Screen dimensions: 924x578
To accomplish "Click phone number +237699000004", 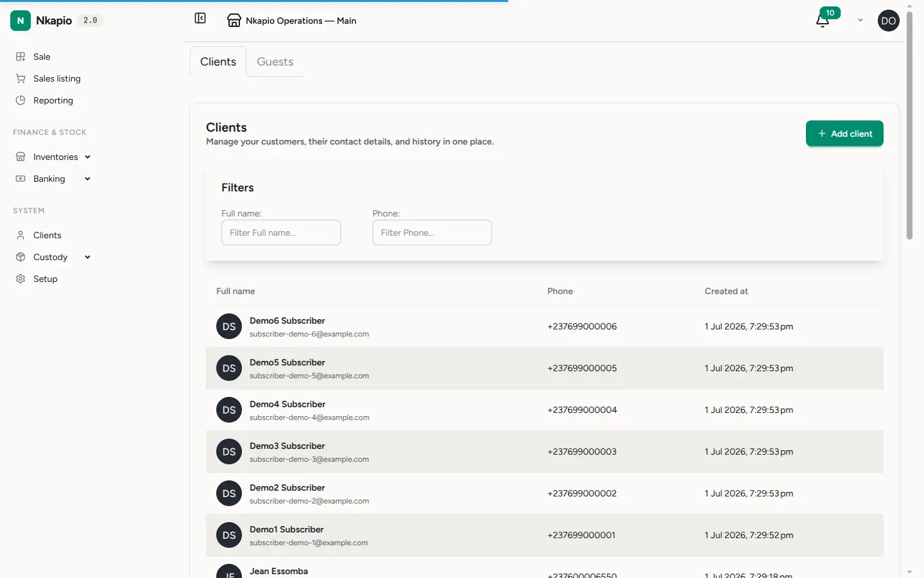I will coord(582,410).
